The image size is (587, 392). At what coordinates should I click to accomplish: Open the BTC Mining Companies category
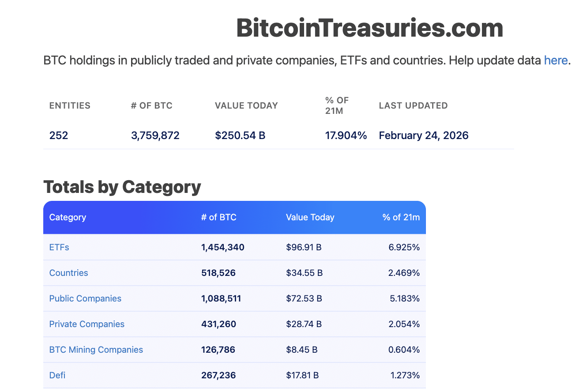click(96, 350)
